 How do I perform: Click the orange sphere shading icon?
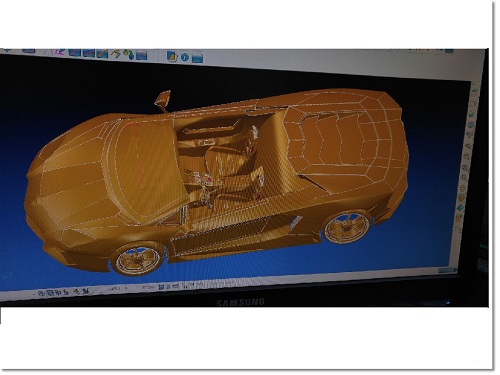(x=461, y=198)
